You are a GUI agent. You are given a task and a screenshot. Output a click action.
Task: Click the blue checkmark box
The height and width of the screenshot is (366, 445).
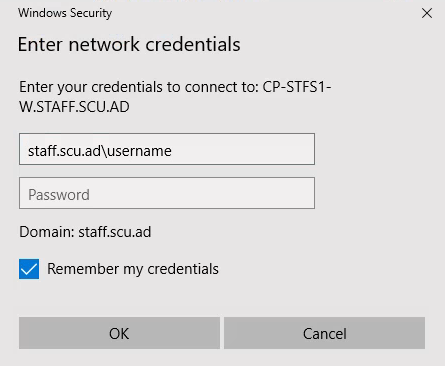coord(29,269)
